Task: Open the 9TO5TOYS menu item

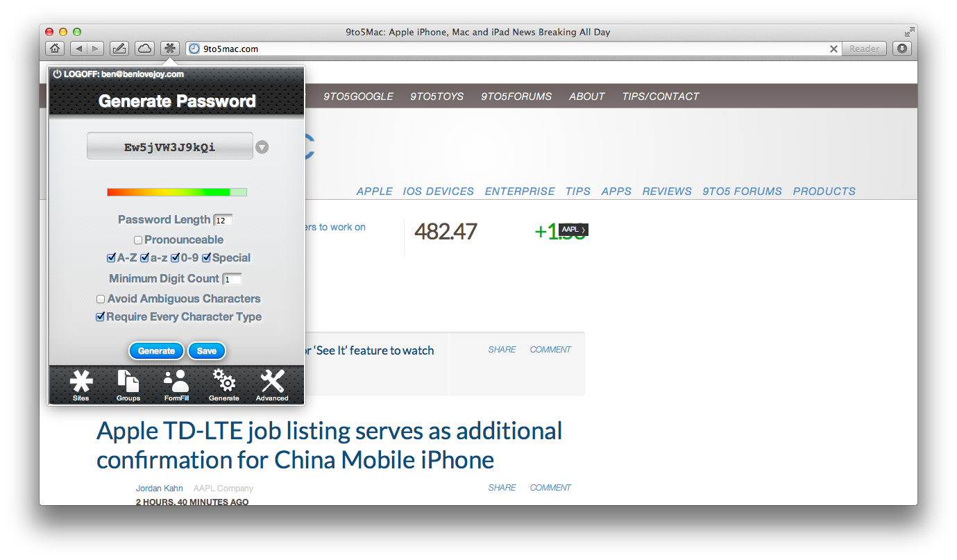Action: [437, 96]
